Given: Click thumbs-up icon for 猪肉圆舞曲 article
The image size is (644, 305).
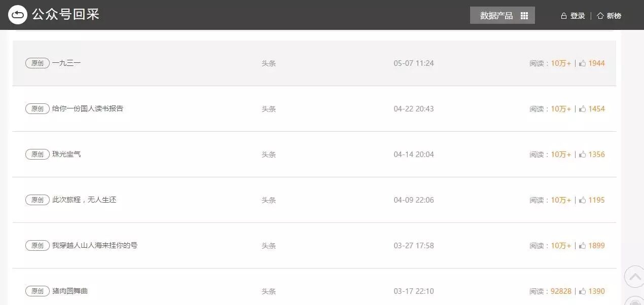Looking at the screenshot, I should coord(582,291).
